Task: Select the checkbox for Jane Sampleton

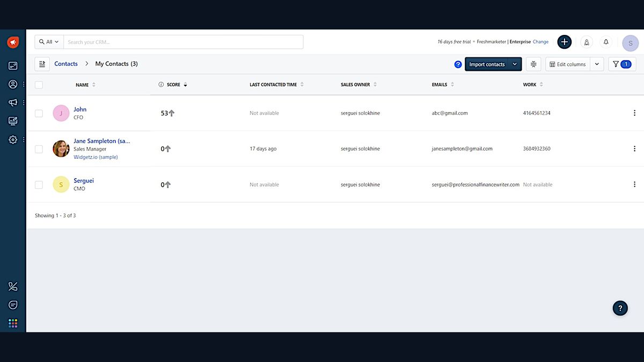Action: [39, 149]
